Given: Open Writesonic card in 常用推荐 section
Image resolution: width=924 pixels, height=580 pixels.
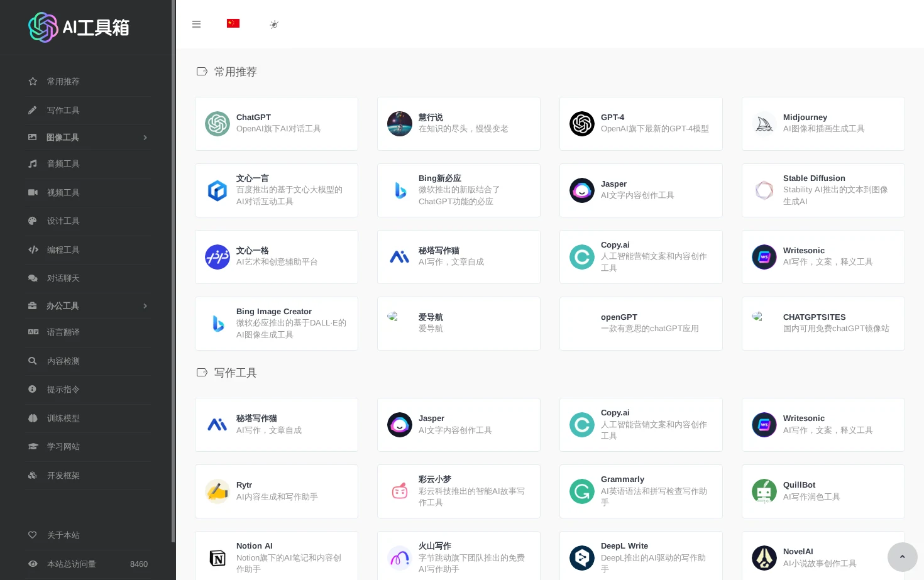Looking at the screenshot, I should point(823,257).
